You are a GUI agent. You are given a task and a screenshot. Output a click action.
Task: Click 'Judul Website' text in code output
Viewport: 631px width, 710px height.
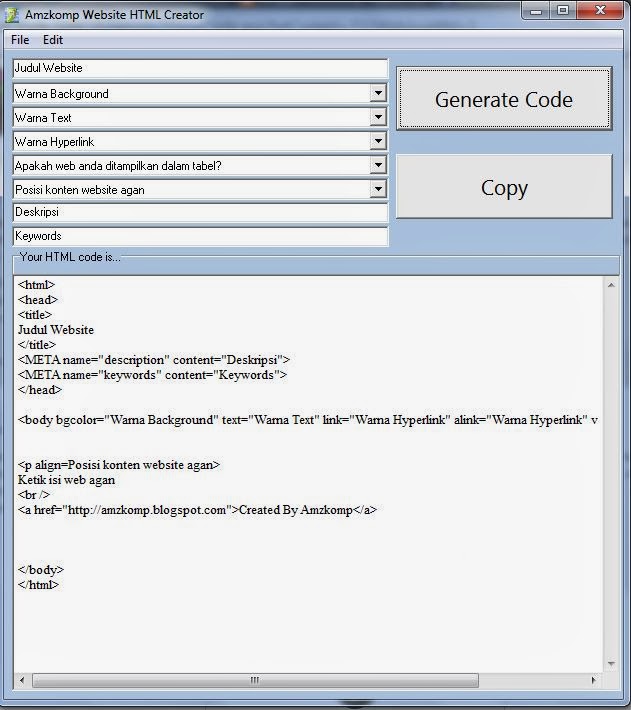(56, 330)
